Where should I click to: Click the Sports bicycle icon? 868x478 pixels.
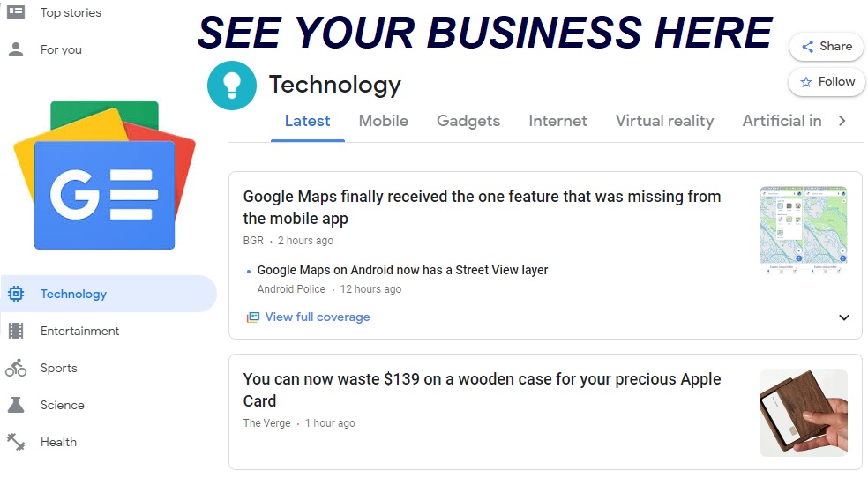16,368
